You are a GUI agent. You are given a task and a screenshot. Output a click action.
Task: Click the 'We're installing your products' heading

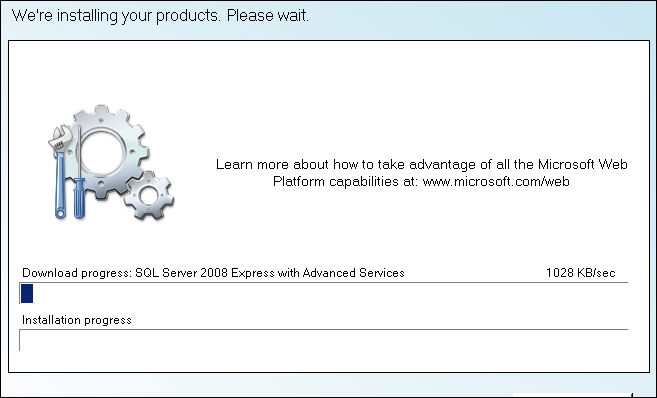pos(116,16)
